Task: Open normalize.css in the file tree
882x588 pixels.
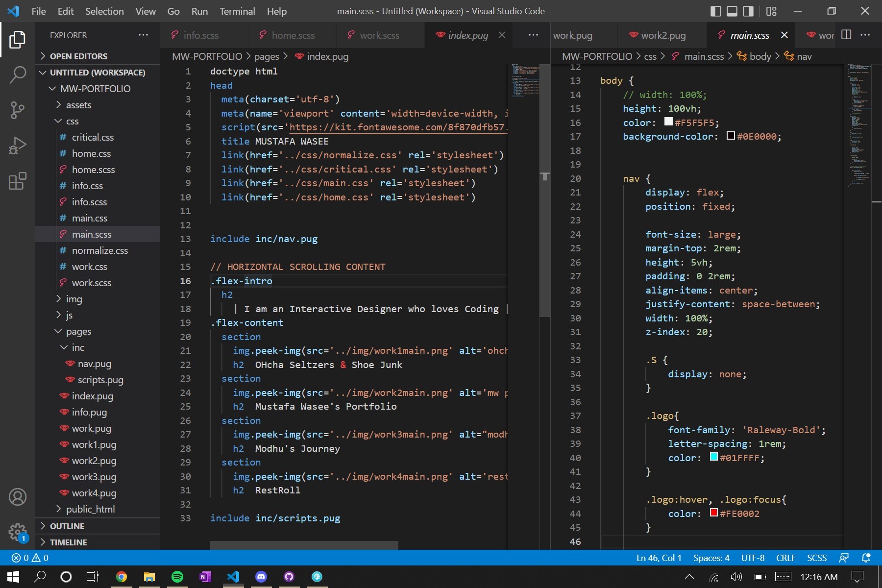Action: 98,250
